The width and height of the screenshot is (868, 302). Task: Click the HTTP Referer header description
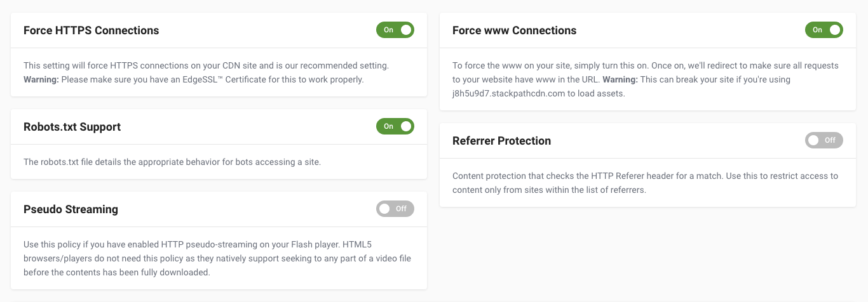coord(645,176)
